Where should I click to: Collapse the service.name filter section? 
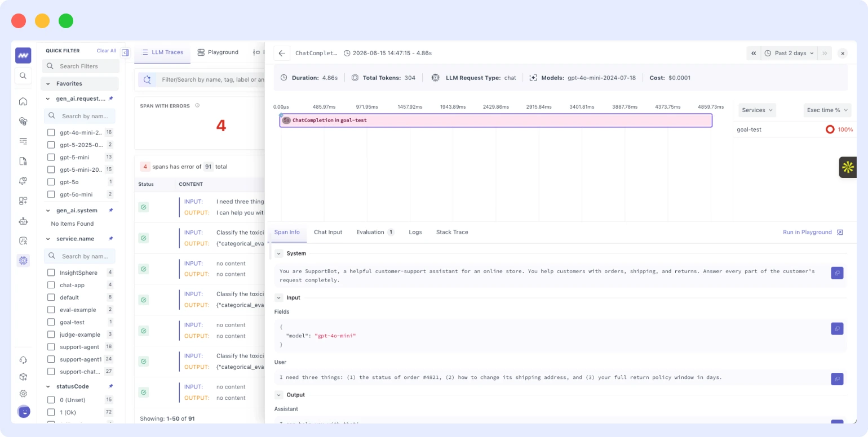(48, 239)
